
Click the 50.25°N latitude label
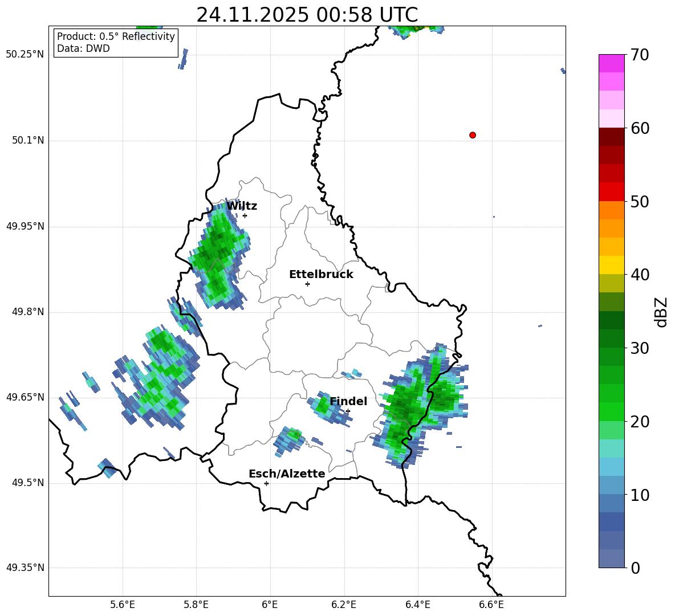pyautogui.click(x=25, y=55)
